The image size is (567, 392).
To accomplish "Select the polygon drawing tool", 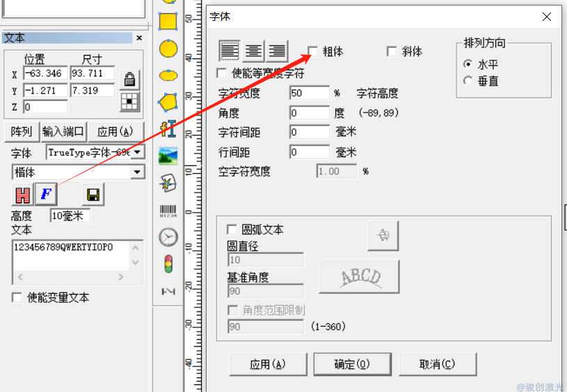I will point(168,102).
